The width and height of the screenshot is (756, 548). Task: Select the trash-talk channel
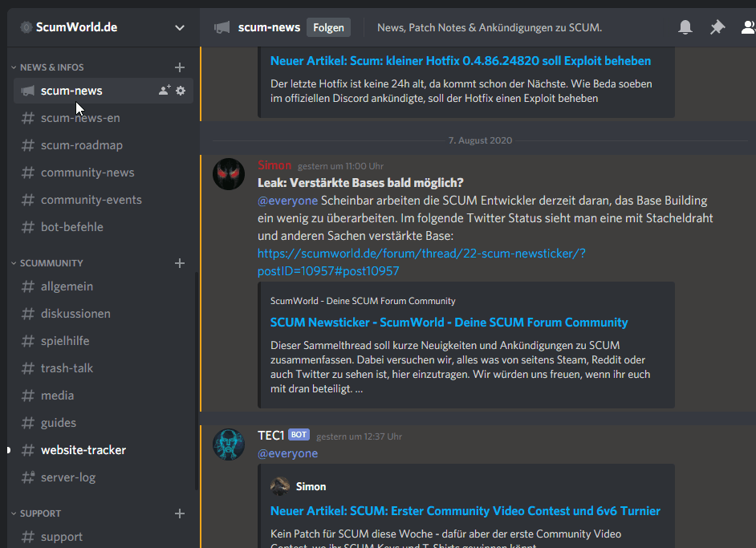coord(67,368)
